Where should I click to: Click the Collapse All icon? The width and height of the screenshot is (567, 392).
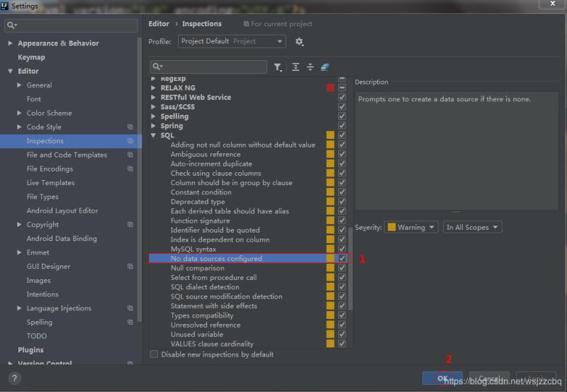(310, 67)
